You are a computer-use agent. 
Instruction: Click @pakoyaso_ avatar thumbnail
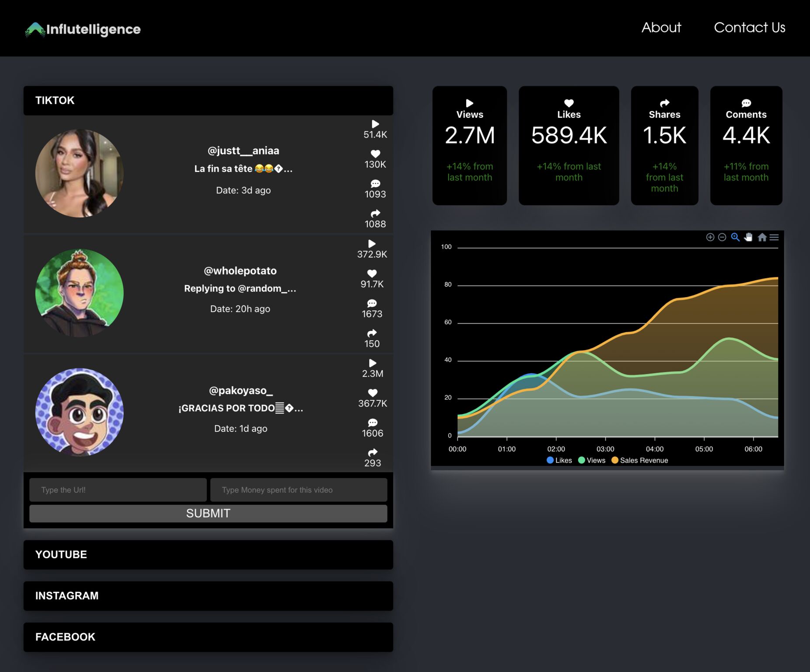point(79,412)
